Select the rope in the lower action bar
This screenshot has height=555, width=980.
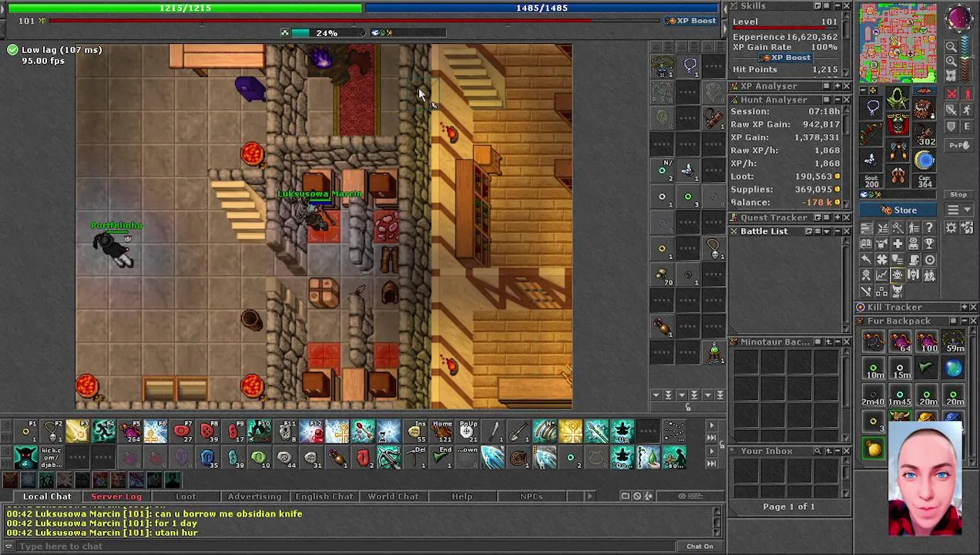519,458
